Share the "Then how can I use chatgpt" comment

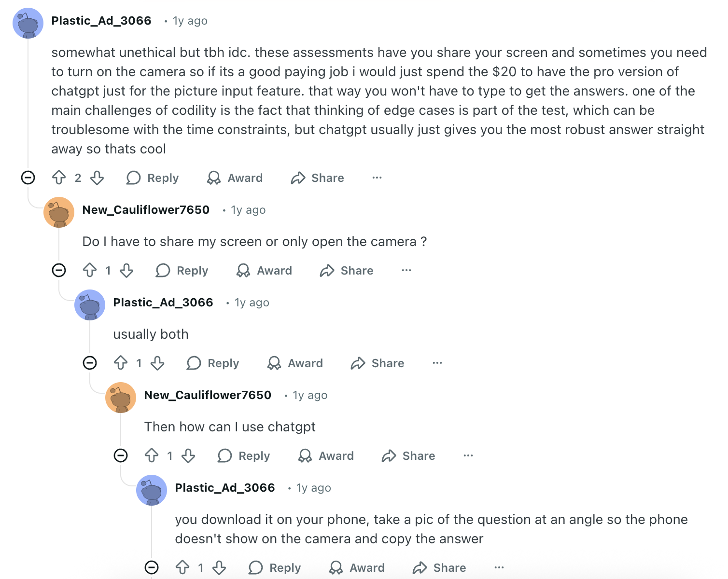pos(408,455)
